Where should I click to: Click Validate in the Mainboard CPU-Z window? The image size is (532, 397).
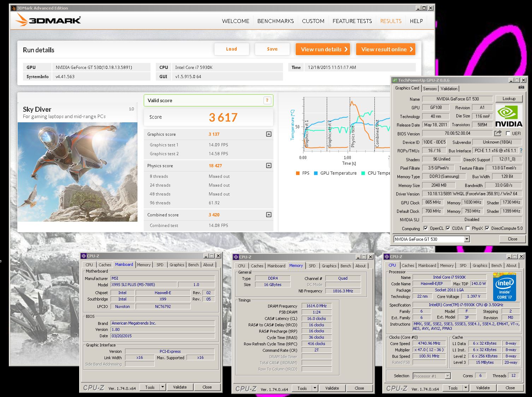pyautogui.click(x=180, y=387)
